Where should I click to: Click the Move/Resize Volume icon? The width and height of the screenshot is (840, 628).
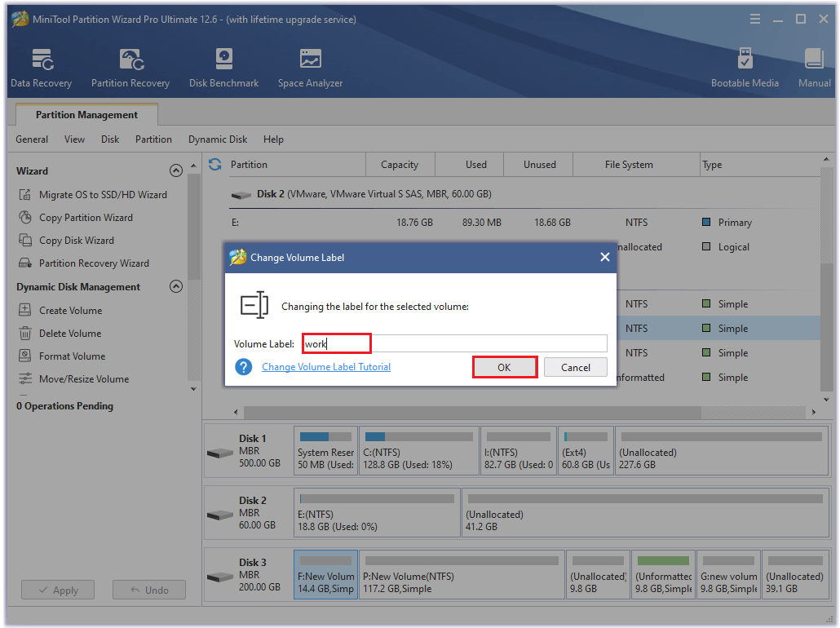click(x=25, y=378)
